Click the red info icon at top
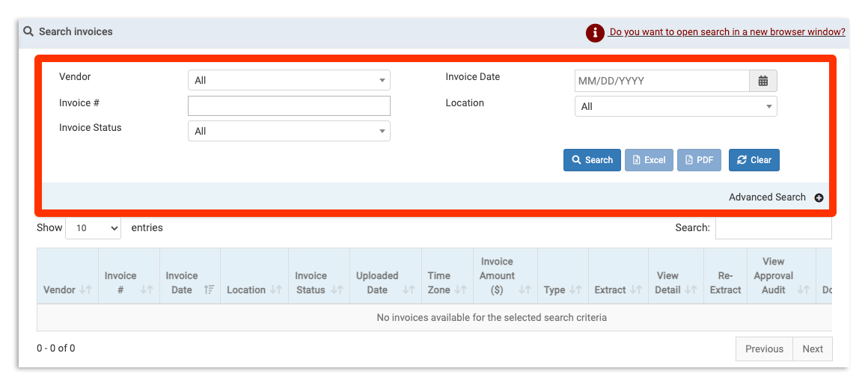 (595, 33)
